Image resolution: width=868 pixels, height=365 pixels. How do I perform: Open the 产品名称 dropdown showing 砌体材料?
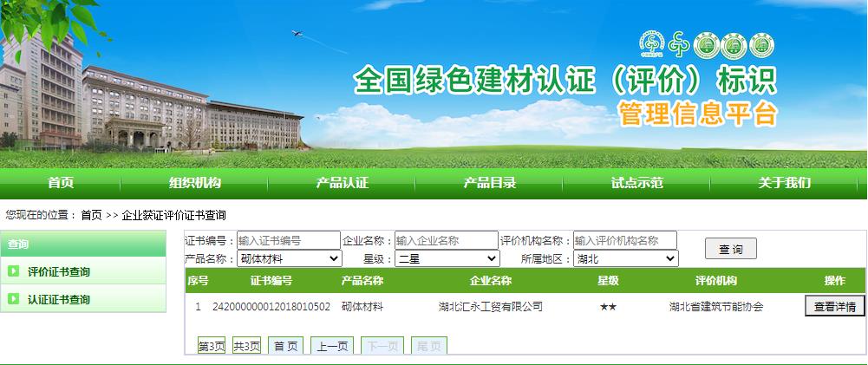(290, 258)
